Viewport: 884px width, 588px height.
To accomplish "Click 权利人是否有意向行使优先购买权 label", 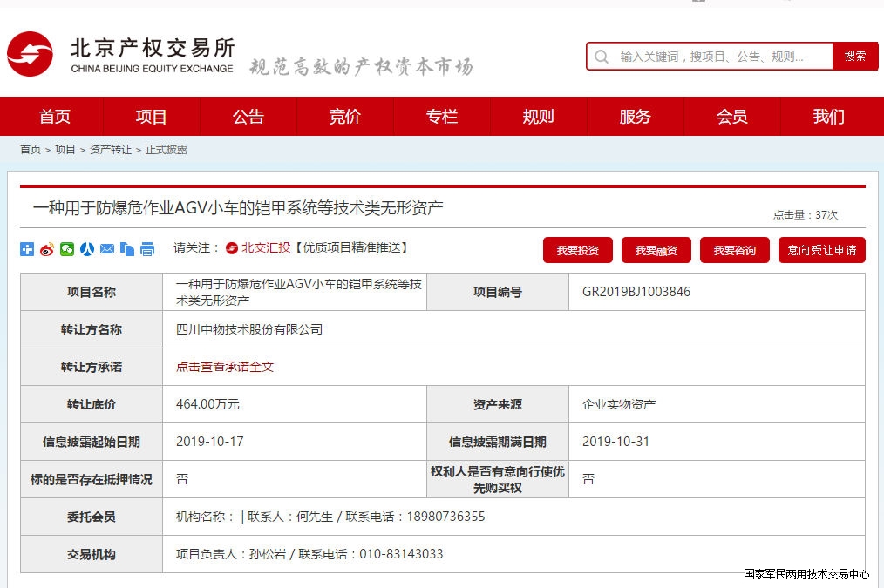I will (x=497, y=479).
